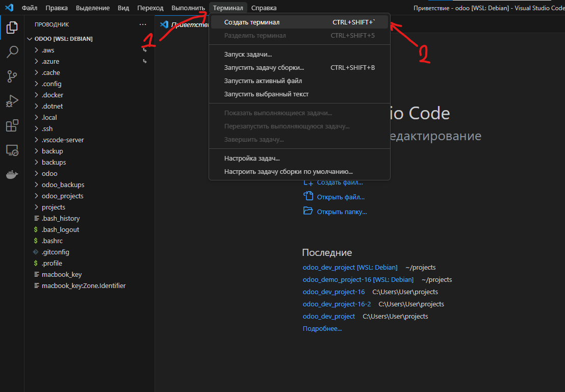Expand the .config folder
565x392 pixels.
(x=51, y=84)
